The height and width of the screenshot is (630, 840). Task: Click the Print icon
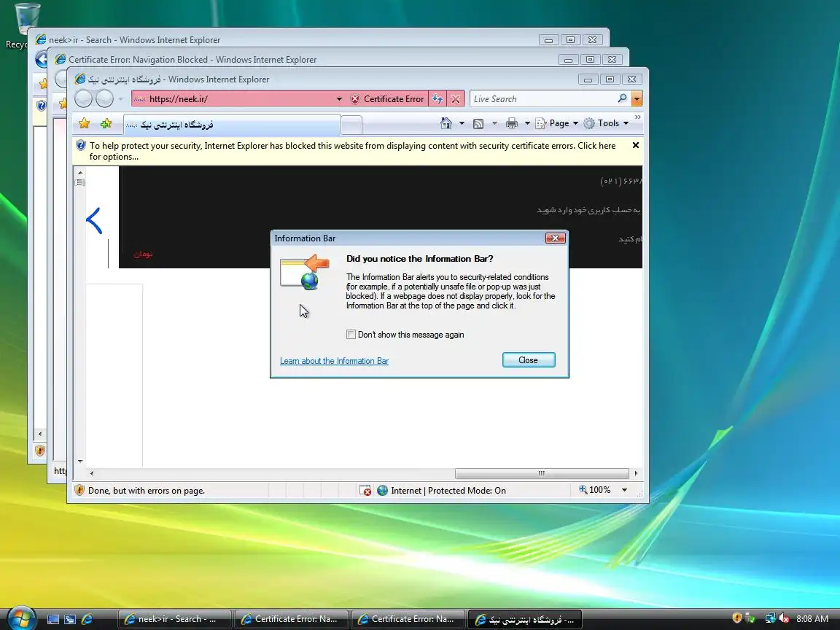pyautogui.click(x=512, y=124)
